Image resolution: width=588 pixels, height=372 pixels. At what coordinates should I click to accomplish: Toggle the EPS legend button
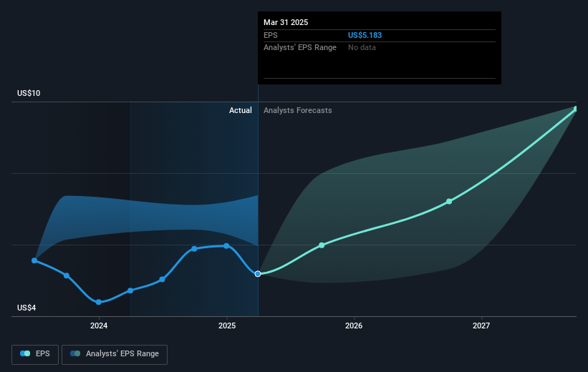pos(35,354)
